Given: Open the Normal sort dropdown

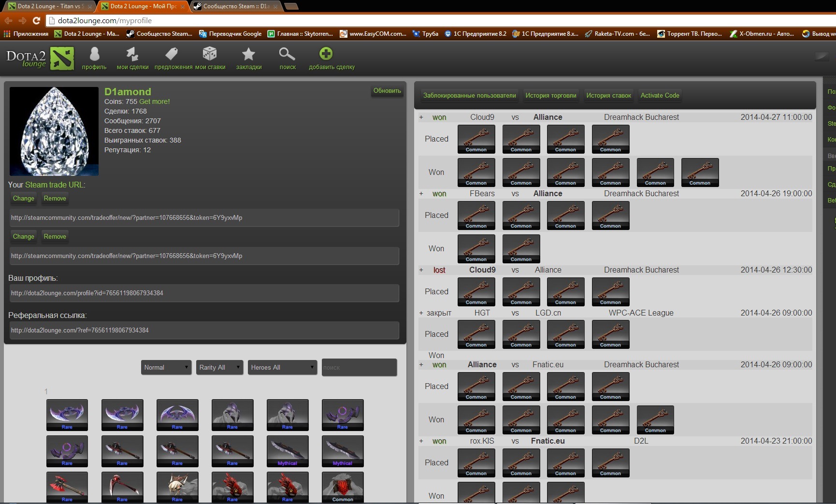Looking at the screenshot, I should [x=166, y=367].
